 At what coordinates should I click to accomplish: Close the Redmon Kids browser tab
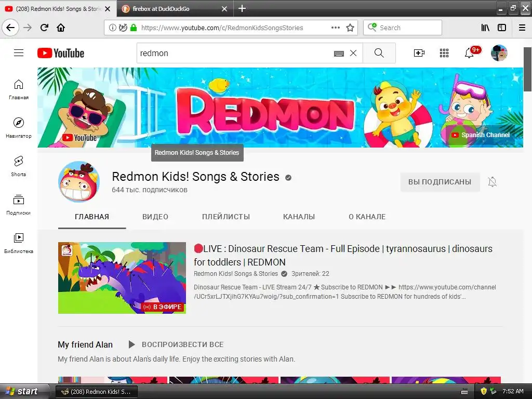[108, 9]
